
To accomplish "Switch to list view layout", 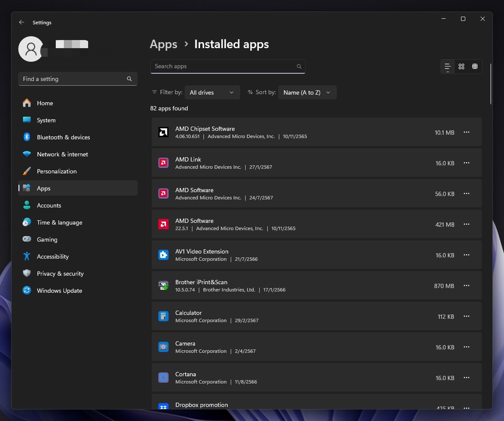I will [x=447, y=66].
